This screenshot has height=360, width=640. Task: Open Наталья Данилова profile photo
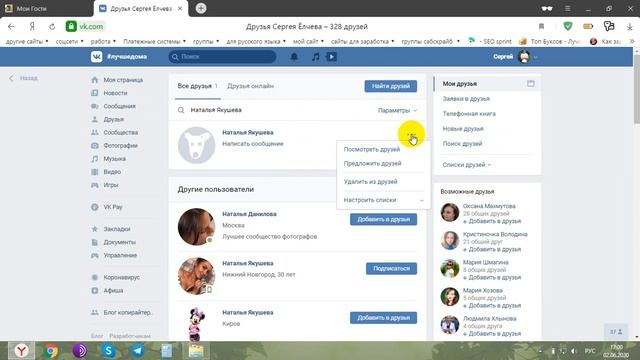pos(196,227)
